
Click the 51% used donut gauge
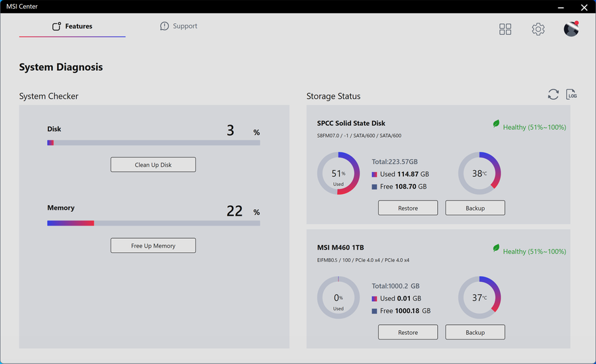[x=338, y=173]
